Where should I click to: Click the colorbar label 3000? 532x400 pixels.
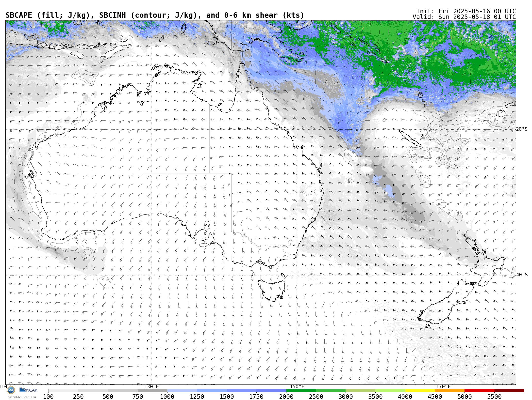(346, 397)
